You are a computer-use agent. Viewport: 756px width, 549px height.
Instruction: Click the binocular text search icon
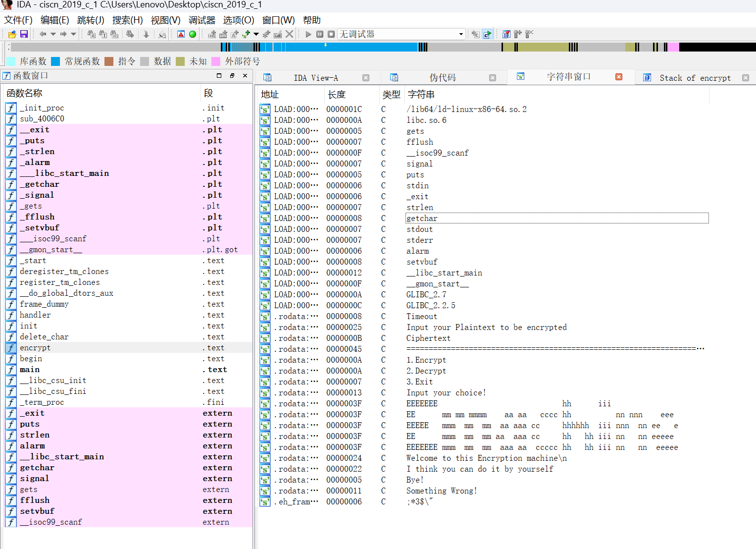102,34
